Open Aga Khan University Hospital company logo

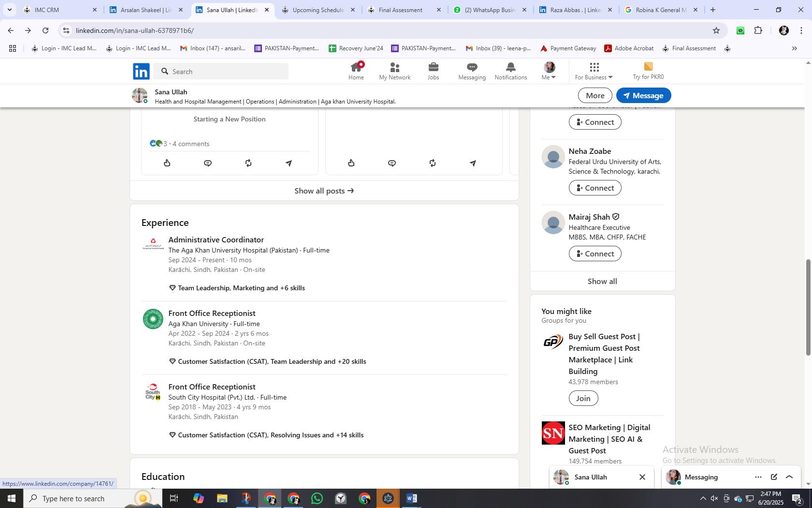(153, 244)
